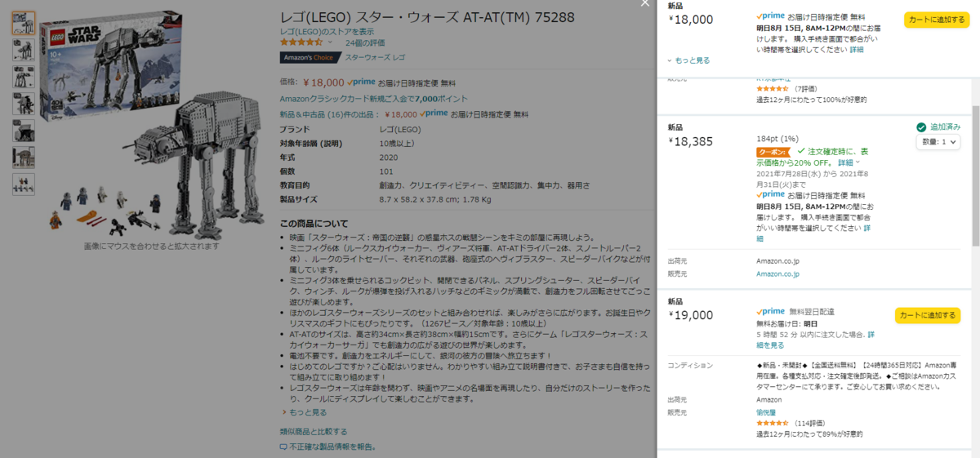
Task: Click prime logo in the 新品＆中古品 row
Action: (434, 114)
